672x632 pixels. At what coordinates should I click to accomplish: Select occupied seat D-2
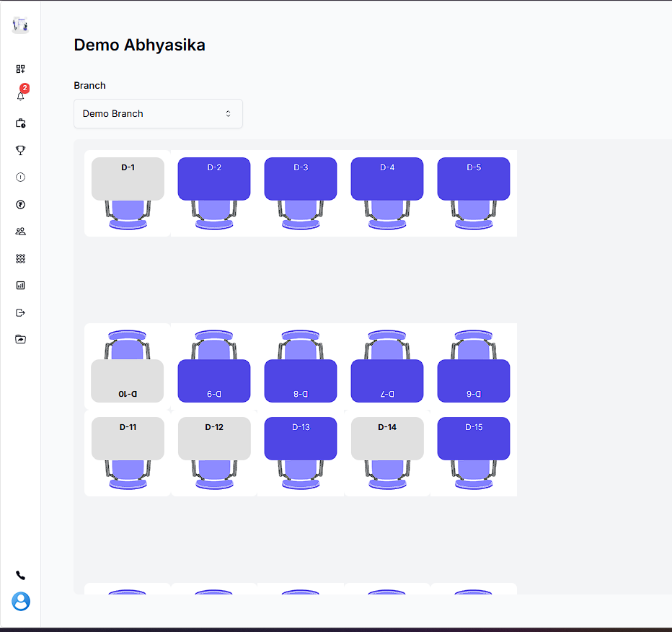click(214, 178)
